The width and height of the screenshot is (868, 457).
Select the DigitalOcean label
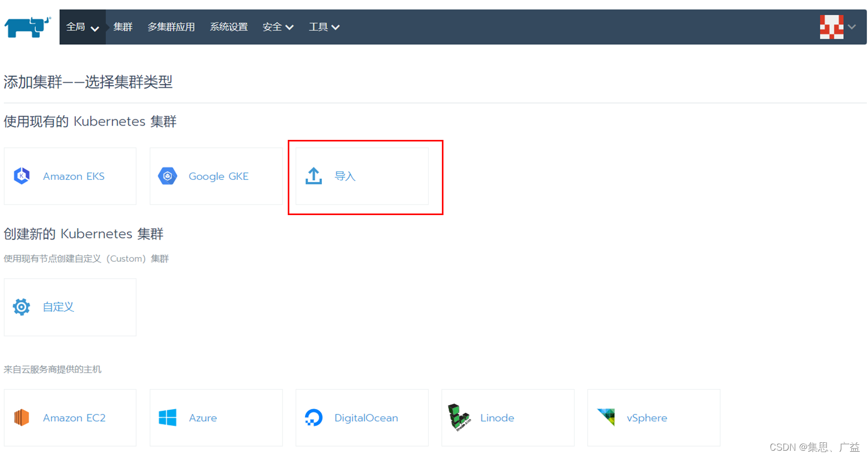(x=366, y=418)
